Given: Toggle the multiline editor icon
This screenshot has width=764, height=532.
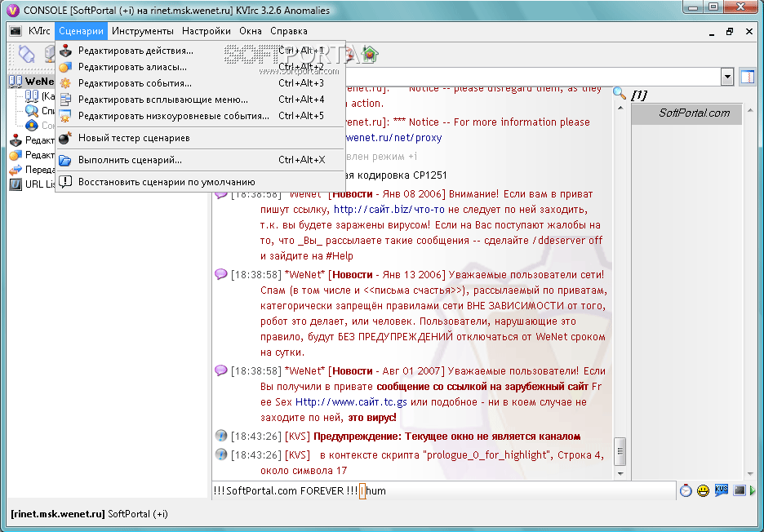Looking at the screenshot, I should tap(740, 490).
